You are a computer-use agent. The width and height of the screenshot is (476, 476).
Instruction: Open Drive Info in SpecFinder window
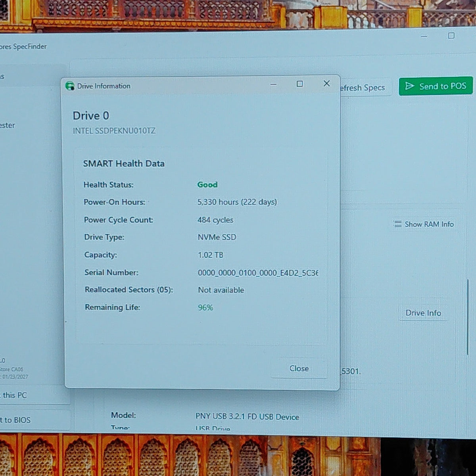423,313
